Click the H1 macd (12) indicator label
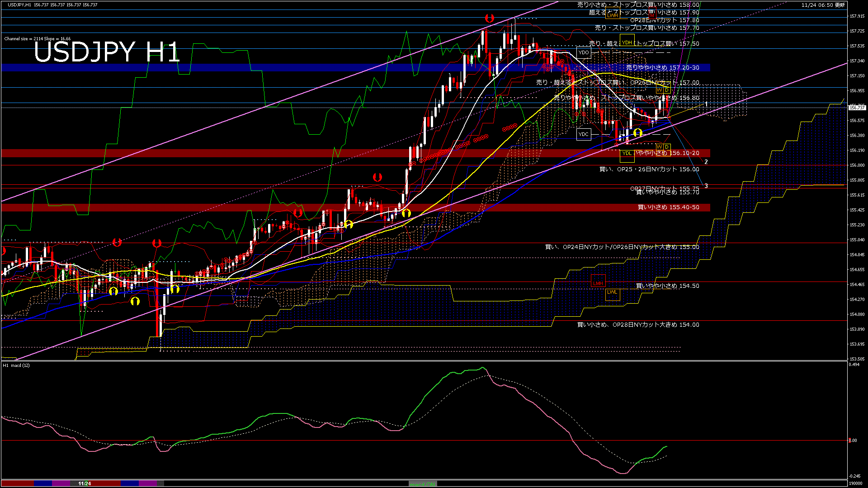 tap(16, 365)
